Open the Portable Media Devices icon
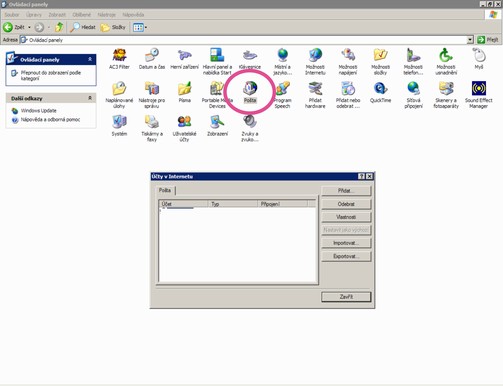The image size is (503, 386). coord(217,95)
